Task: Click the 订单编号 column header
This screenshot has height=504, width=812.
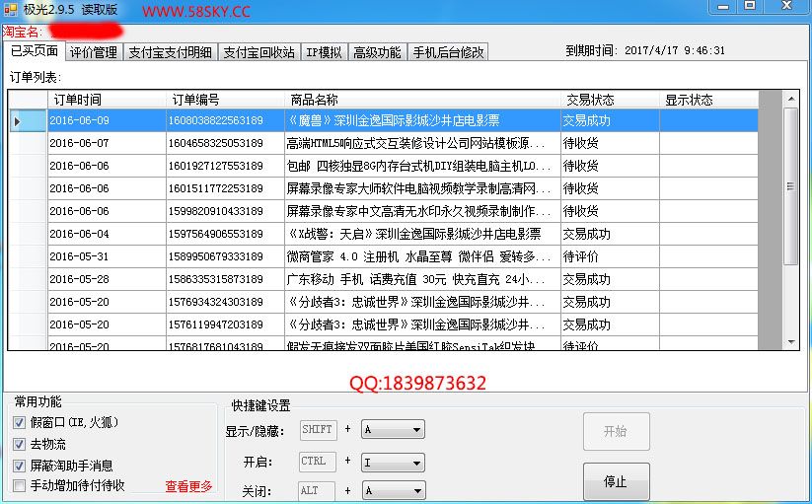Action: click(225, 100)
